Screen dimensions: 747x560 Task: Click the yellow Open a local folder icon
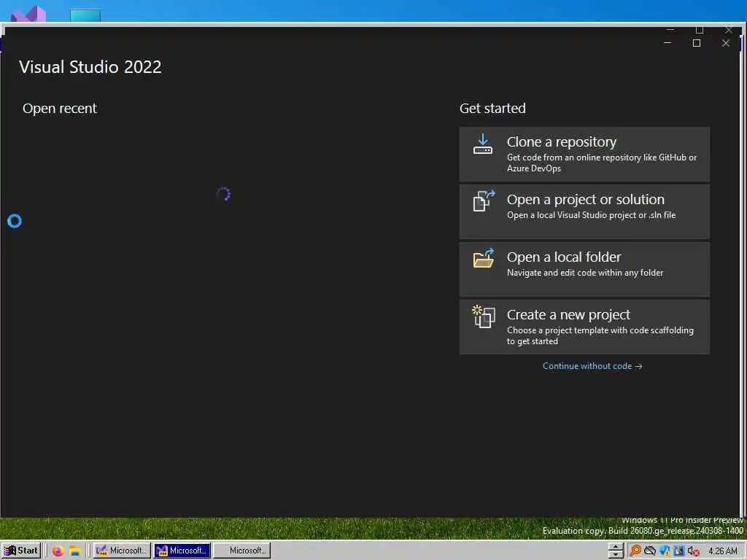point(484,258)
